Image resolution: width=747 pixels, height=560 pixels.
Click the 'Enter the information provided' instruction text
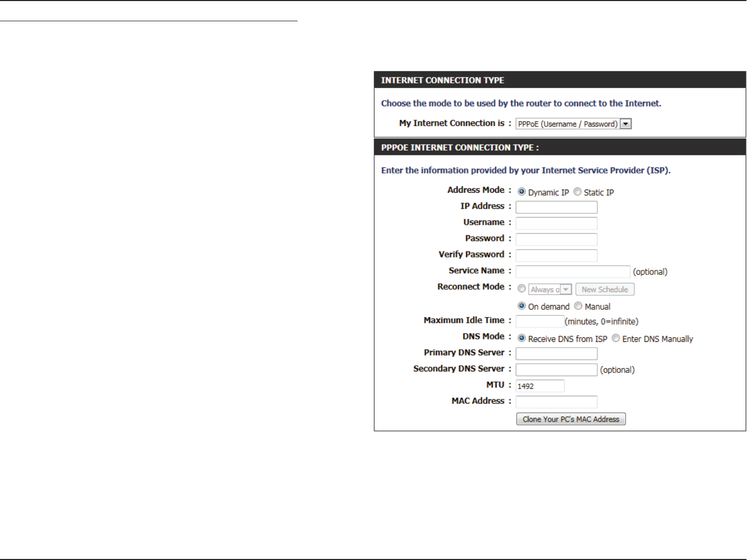point(526,170)
